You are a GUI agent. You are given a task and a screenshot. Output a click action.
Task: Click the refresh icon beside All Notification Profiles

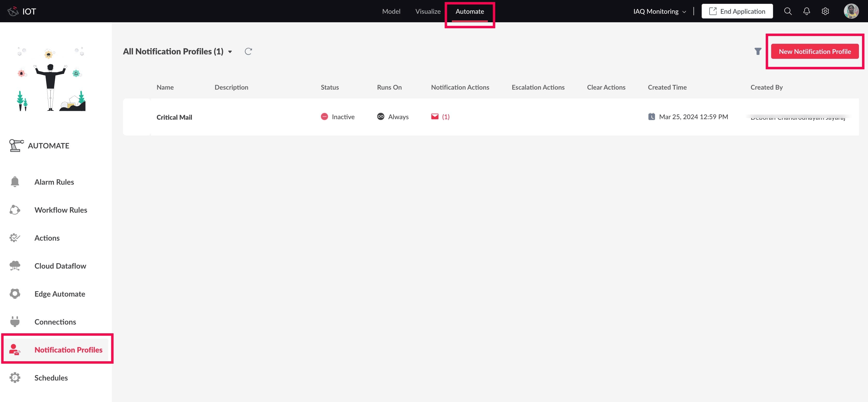(x=248, y=52)
